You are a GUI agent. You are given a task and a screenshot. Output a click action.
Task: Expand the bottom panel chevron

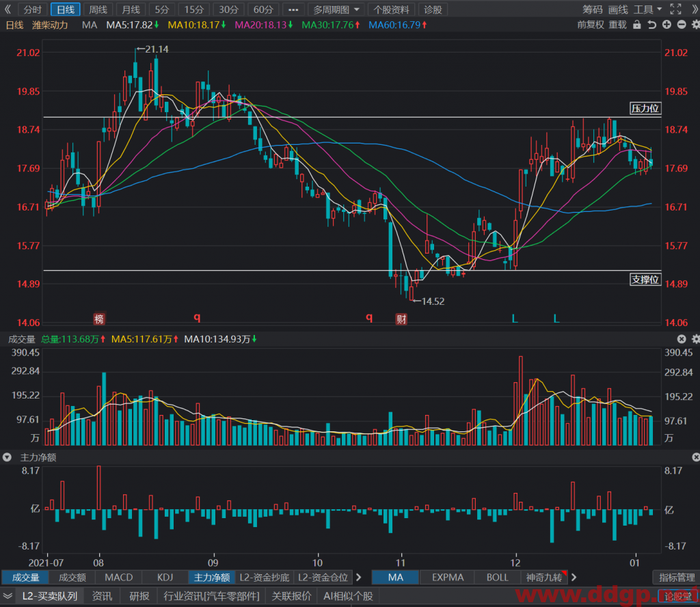pyautogui.click(x=8, y=596)
